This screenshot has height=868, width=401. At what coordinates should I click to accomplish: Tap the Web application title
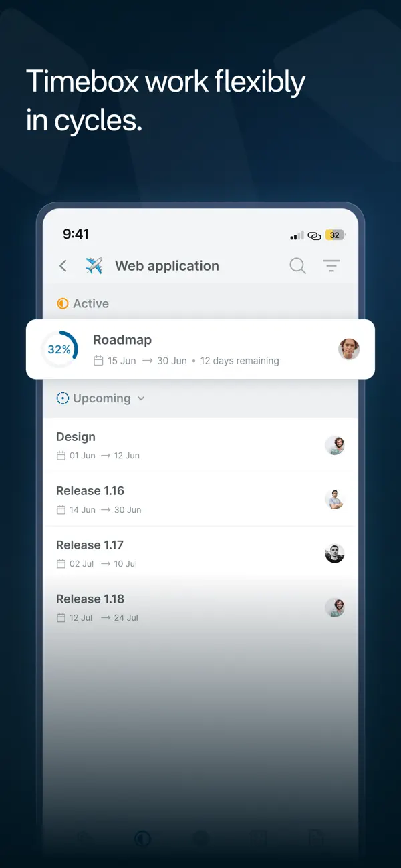(x=167, y=266)
